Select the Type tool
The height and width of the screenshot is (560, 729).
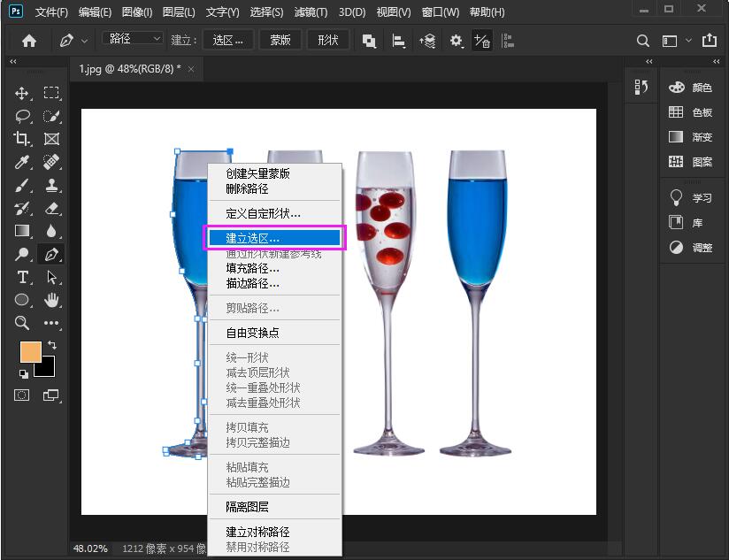tap(22, 277)
